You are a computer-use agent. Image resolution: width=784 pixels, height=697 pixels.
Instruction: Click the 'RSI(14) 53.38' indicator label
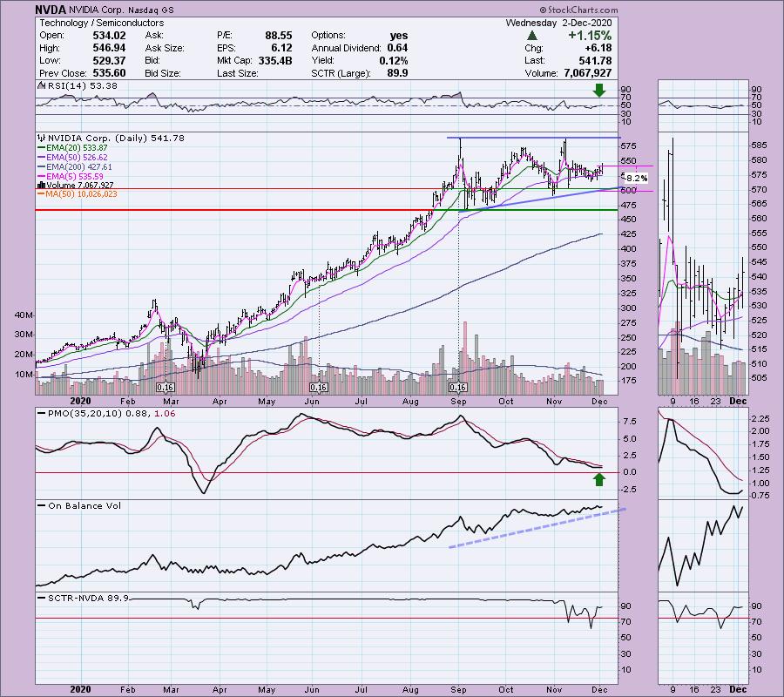83,86
